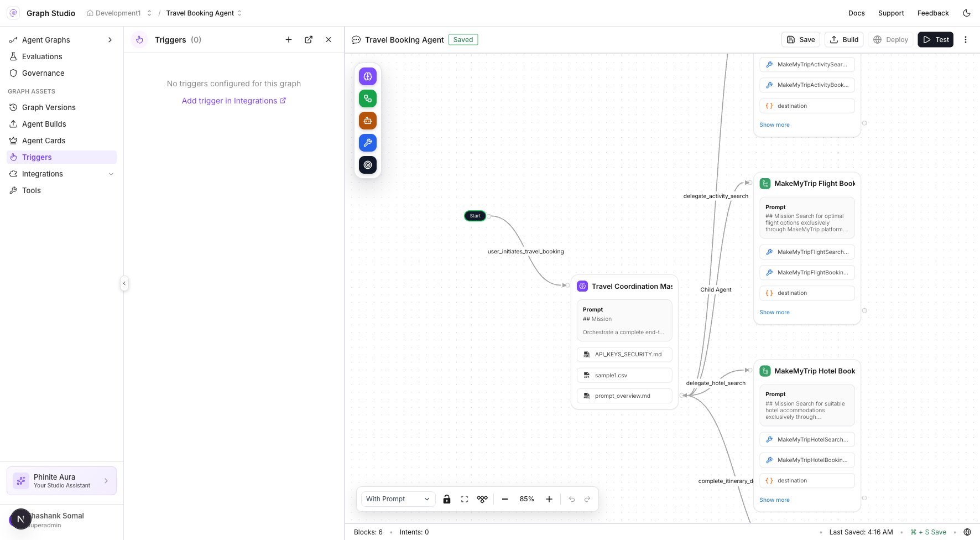The width and height of the screenshot is (980, 540).
Task: Click the delegate_hotel_search edge label
Action: coord(716,383)
